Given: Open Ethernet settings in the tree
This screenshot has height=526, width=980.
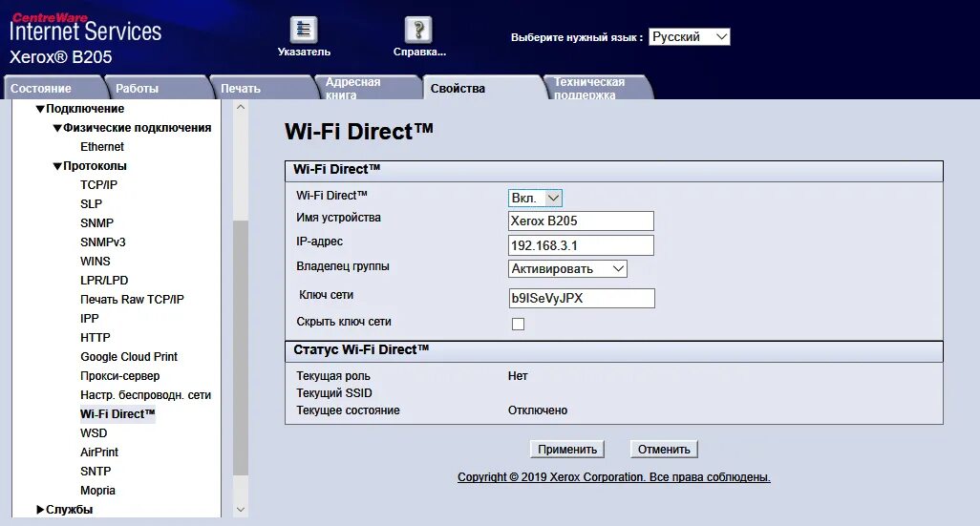Looking at the screenshot, I should click(102, 147).
